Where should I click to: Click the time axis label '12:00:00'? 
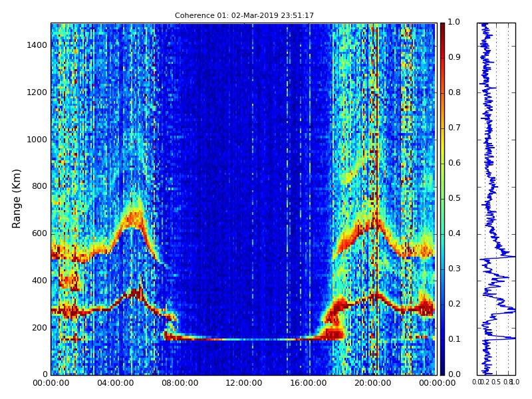pyautogui.click(x=244, y=384)
